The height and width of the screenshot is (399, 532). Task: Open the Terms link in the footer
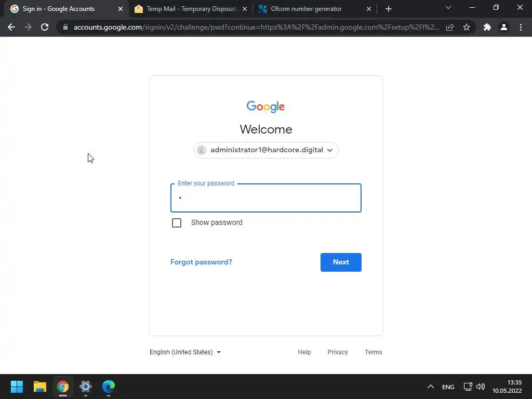tap(373, 352)
